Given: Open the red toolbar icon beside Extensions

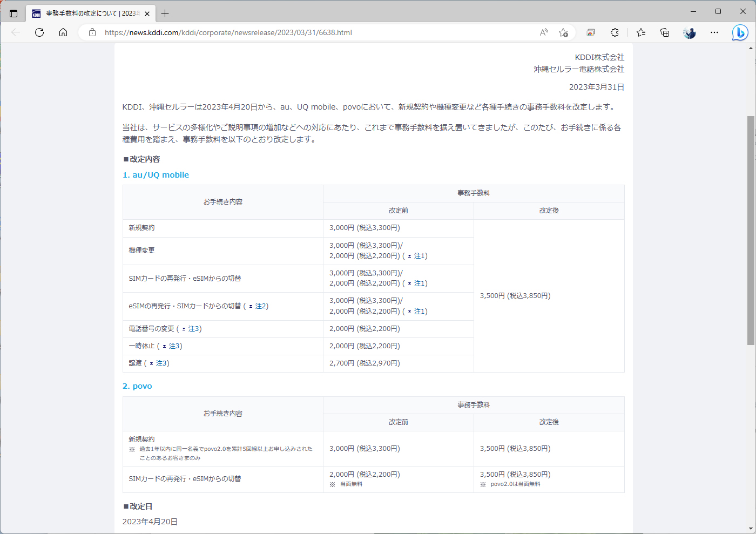Looking at the screenshot, I should [591, 32].
